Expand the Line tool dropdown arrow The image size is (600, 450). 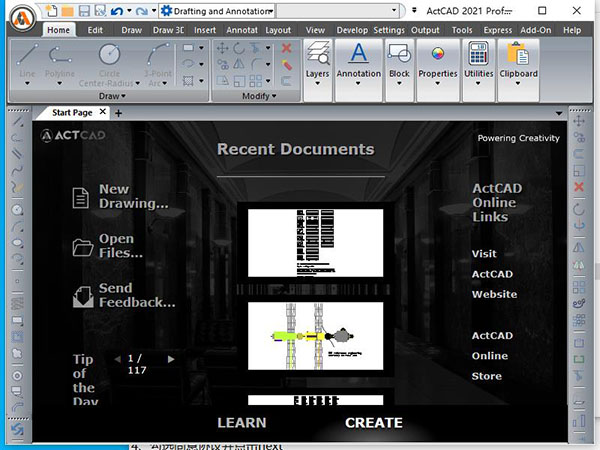[27, 83]
